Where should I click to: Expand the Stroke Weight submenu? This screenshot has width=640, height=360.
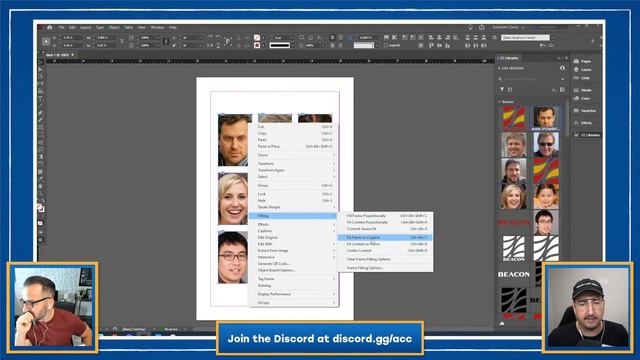(293, 207)
